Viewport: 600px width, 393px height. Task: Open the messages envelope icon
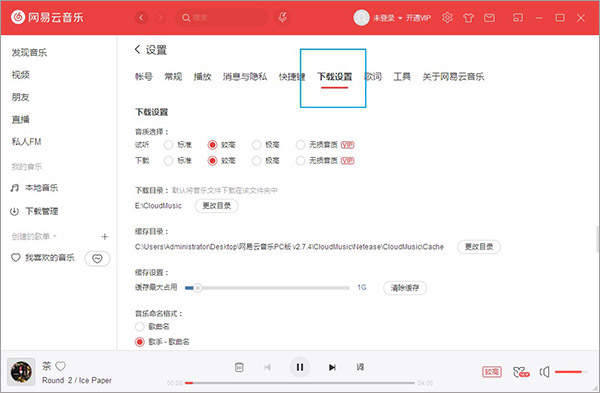(x=489, y=18)
